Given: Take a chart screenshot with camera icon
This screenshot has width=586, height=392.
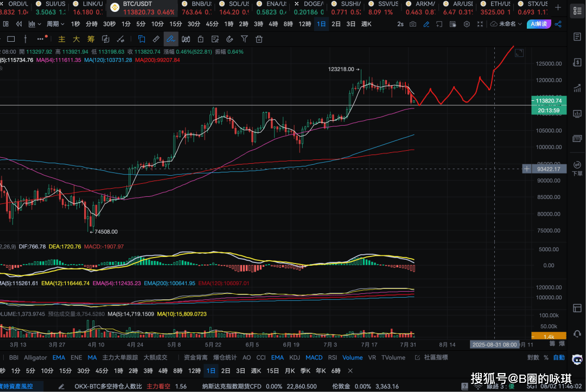Looking at the screenshot, I should [413, 24].
